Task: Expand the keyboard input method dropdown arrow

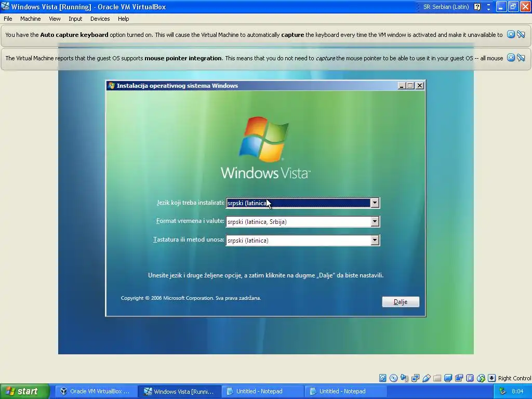Action: (375, 240)
